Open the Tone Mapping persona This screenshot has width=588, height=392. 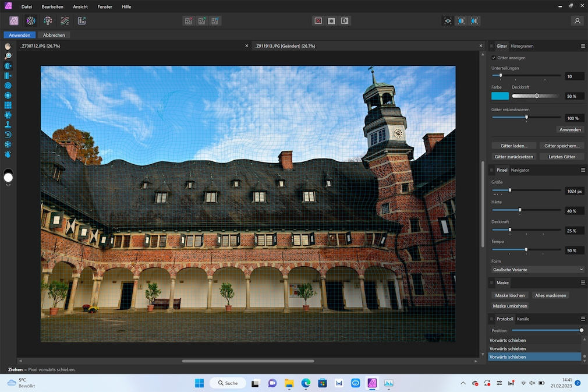point(65,20)
